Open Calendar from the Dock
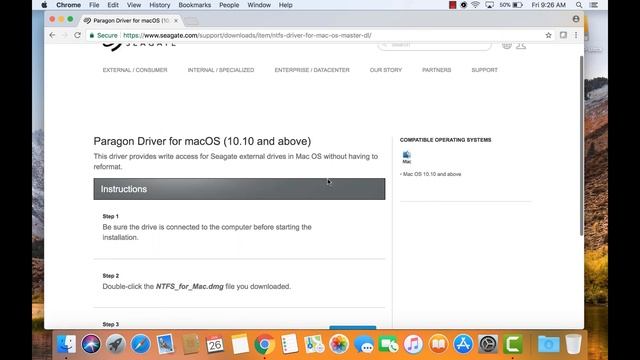The height and width of the screenshot is (360, 640). pos(215,344)
